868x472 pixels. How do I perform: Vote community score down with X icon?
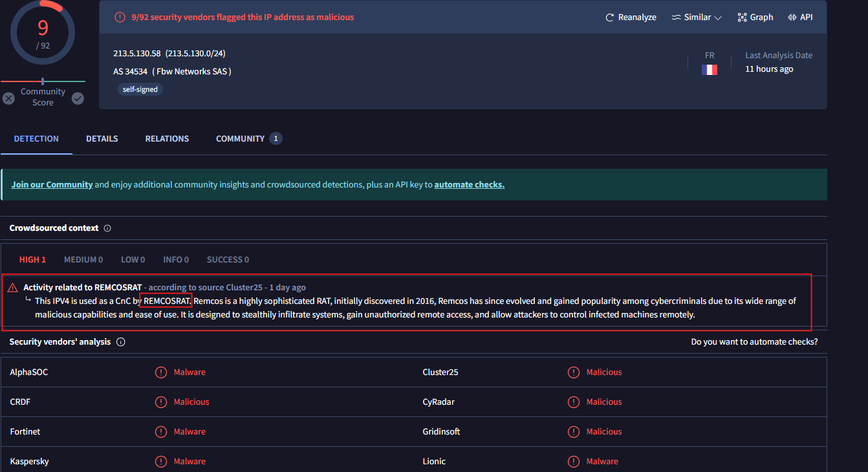coord(8,98)
